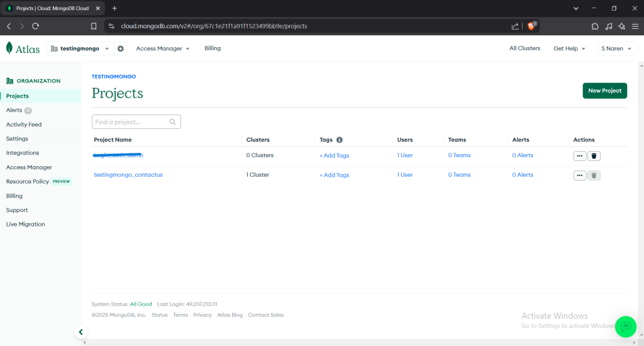Image resolution: width=644 pixels, height=346 pixels.
Task: Open browser hamburger menu
Action: tap(635, 26)
